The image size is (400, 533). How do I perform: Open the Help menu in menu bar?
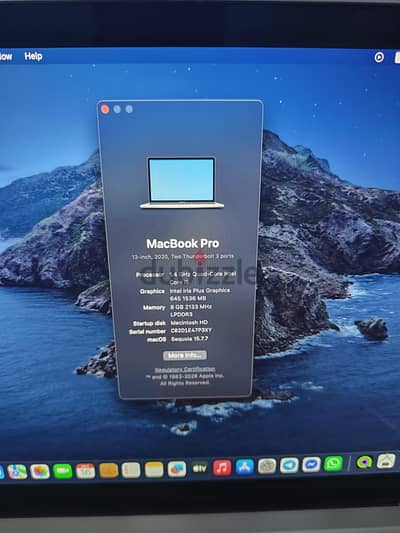coord(33,56)
